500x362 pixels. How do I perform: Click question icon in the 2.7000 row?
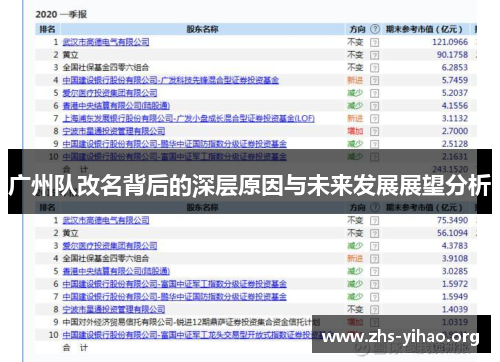pos(375,131)
